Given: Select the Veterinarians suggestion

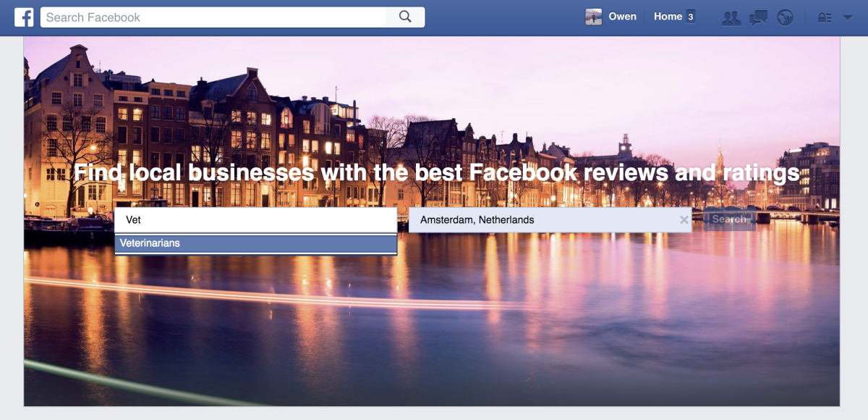Looking at the screenshot, I should [255, 243].
